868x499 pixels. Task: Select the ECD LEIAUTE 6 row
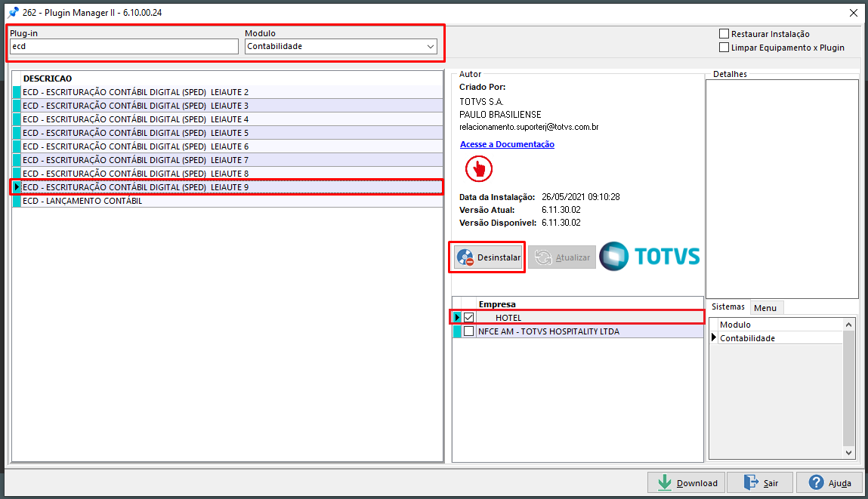[227, 146]
